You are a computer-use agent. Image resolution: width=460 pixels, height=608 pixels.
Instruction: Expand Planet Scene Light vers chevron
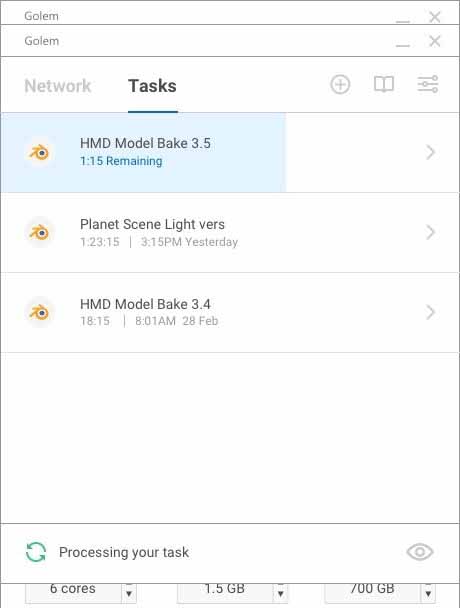pos(430,232)
